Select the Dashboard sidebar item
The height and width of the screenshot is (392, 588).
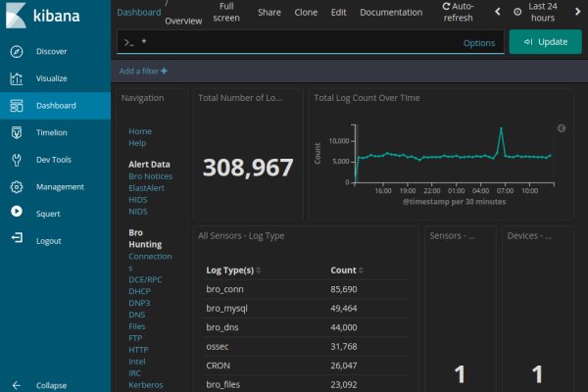[55, 106]
